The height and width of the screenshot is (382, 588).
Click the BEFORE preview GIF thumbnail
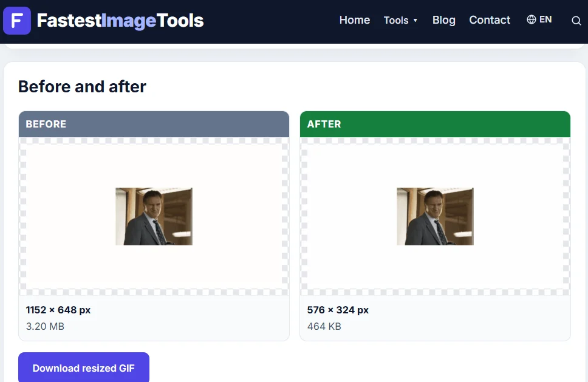pyautogui.click(x=154, y=216)
